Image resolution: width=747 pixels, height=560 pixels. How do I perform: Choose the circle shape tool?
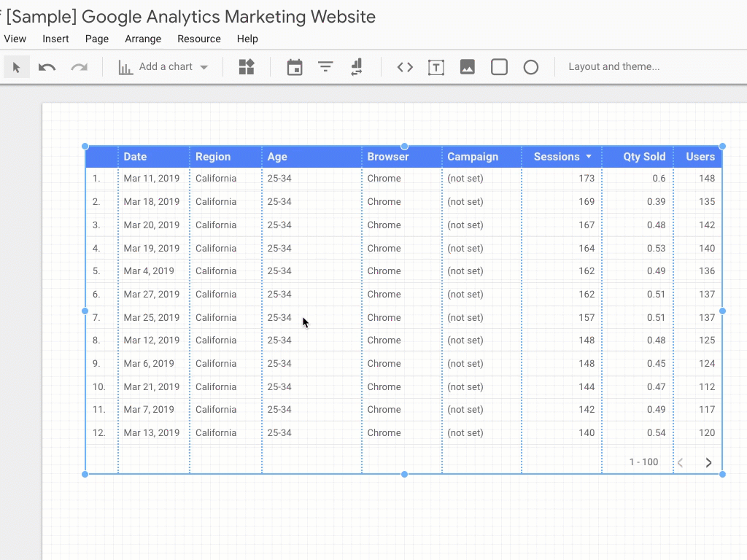click(531, 67)
